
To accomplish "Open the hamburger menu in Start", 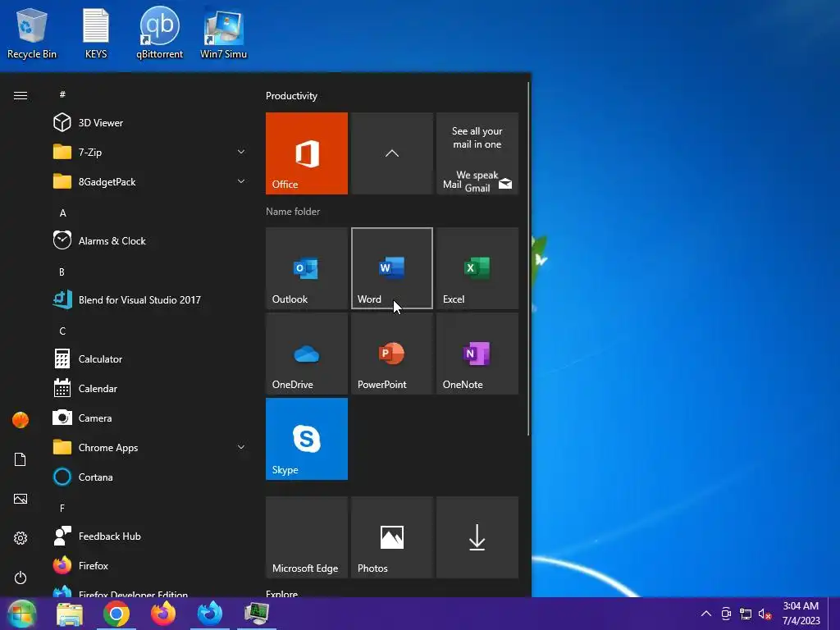I will [21, 95].
